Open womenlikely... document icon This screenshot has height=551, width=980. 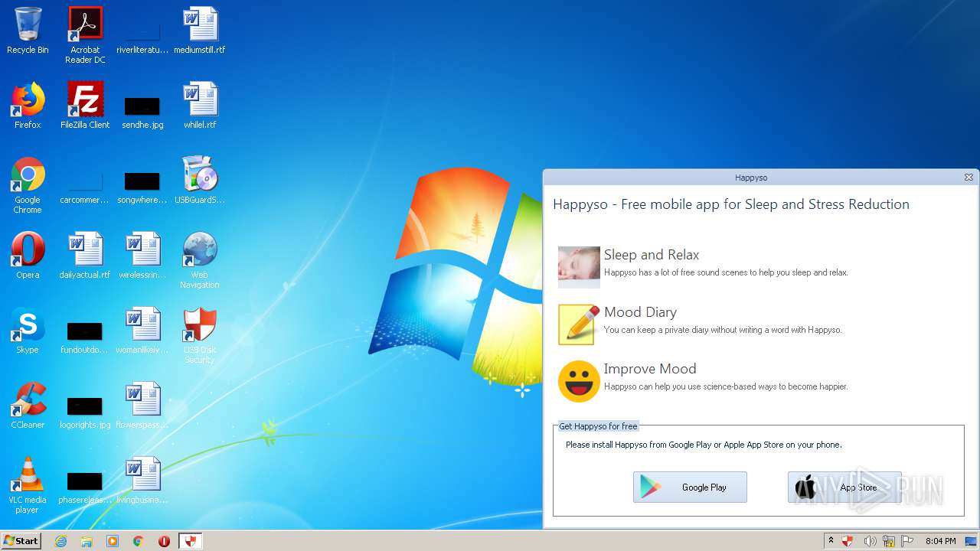[x=142, y=331]
